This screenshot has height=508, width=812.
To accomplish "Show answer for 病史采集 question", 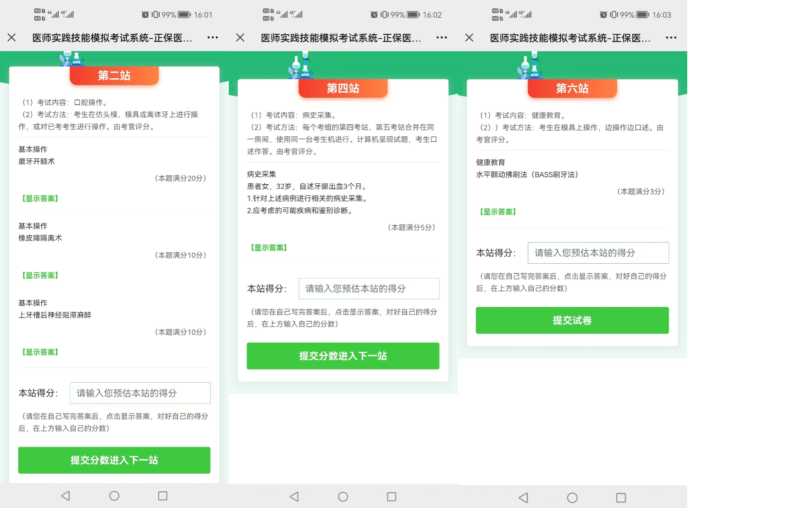I will click(269, 248).
